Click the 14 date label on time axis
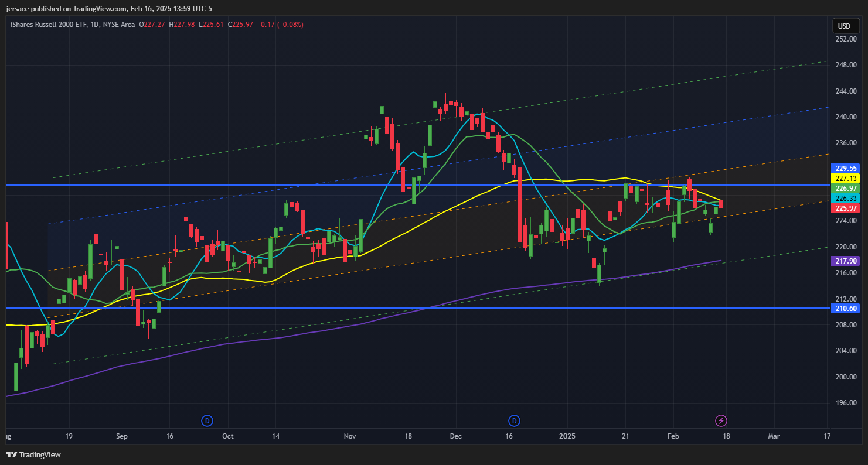Image resolution: width=868 pixels, height=465 pixels. tap(275, 436)
